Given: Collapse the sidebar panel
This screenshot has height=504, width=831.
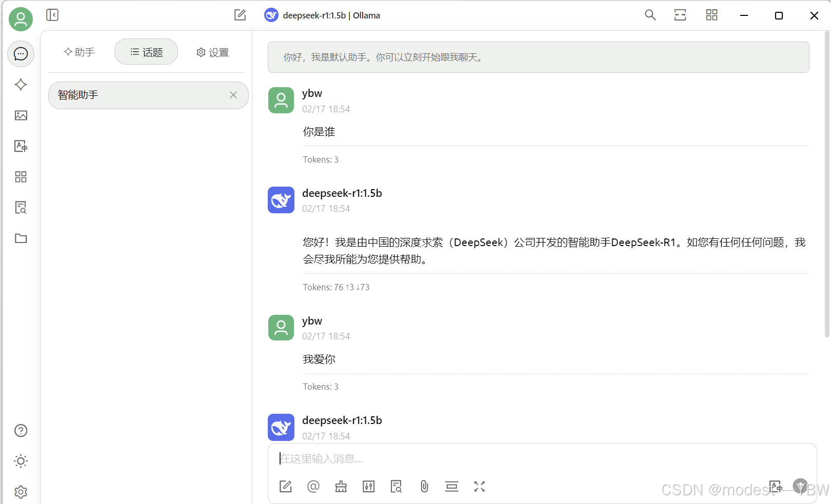Looking at the screenshot, I should 52,15.
